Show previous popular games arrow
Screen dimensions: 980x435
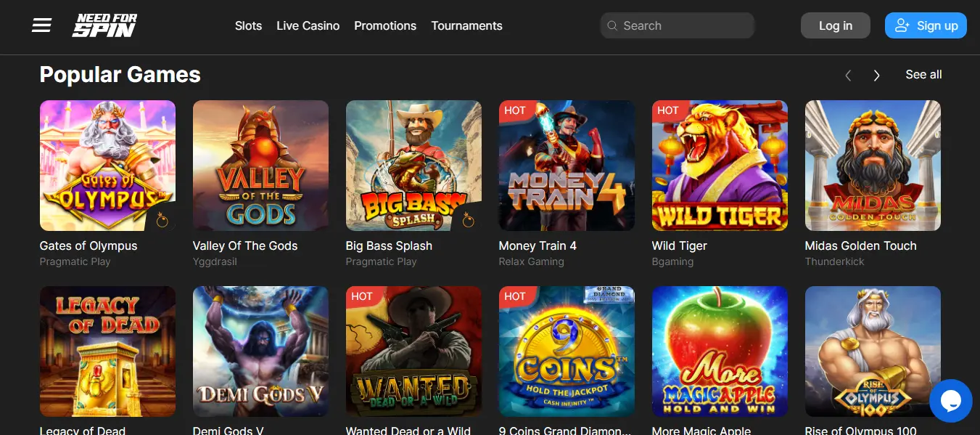pyautogui.click(x=848, y=75)
